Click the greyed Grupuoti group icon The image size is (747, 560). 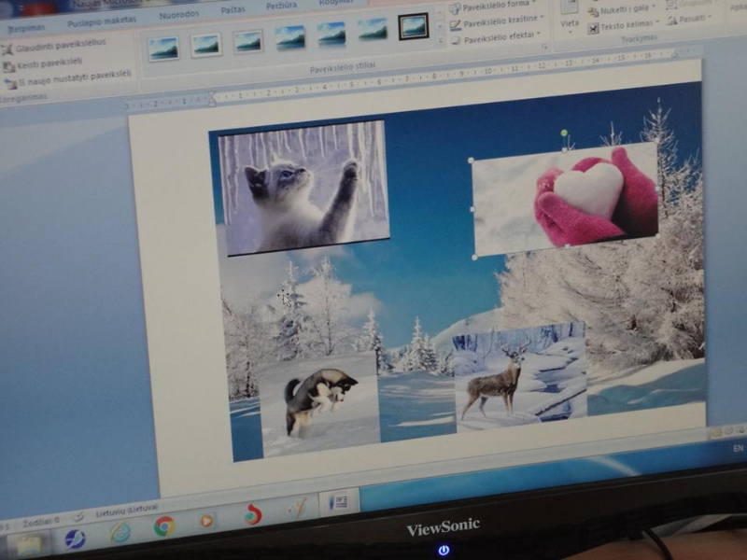[670, 6]
